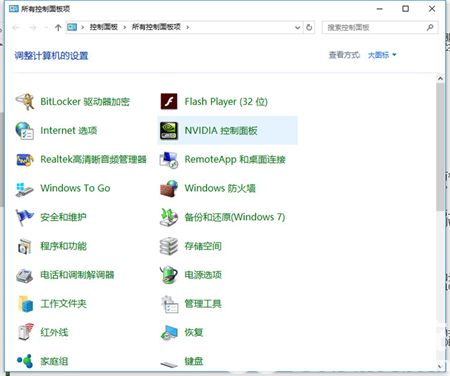Open RemoteApp 和桌面连接 text label

(x=235, y=159)
